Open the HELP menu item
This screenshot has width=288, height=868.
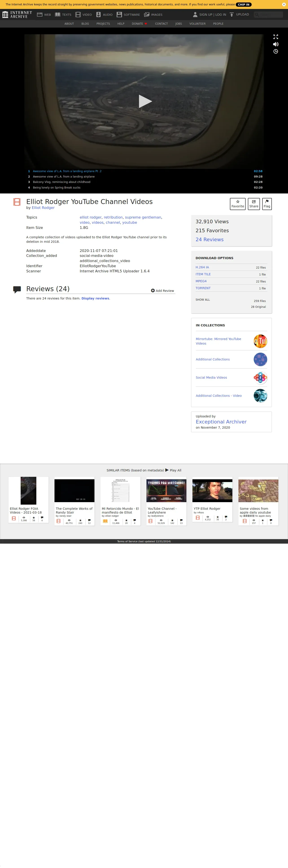121,24
